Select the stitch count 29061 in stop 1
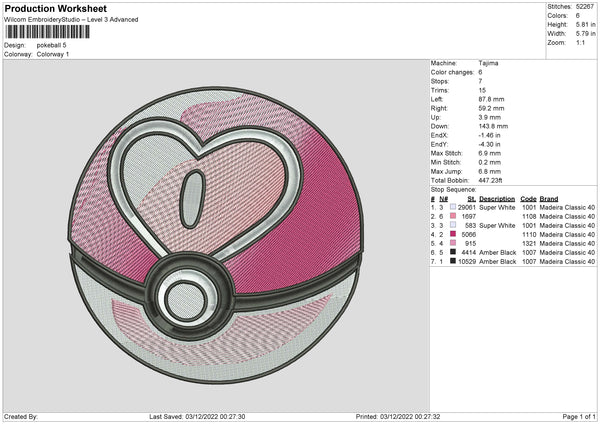 coord(467,207)
